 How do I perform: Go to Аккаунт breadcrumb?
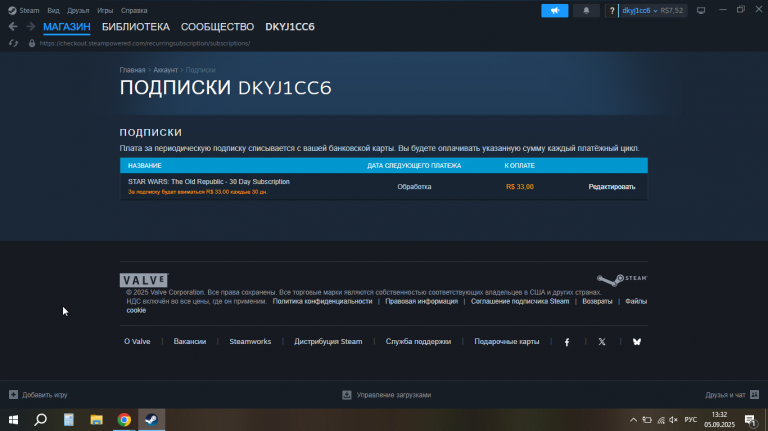click(166, 70)
